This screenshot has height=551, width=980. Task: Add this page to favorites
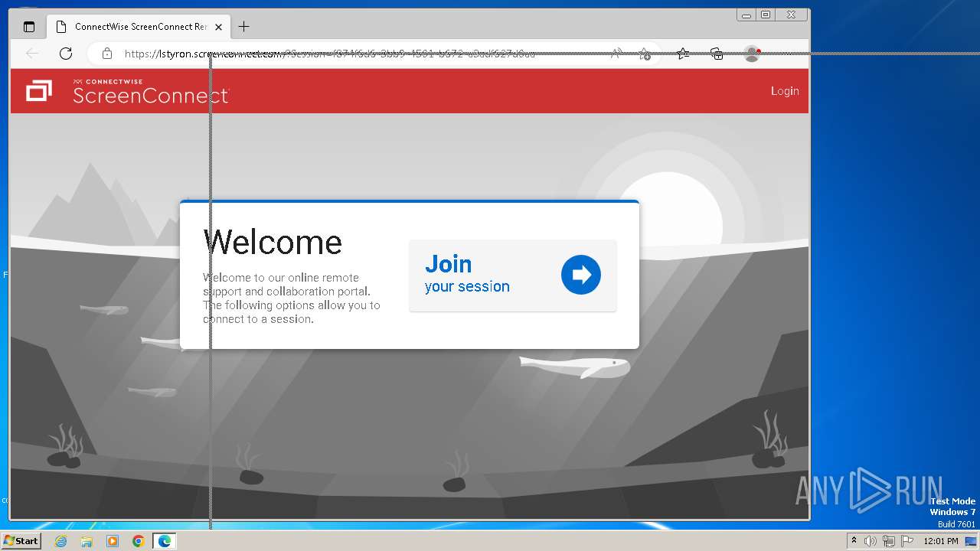click(x=645, y=54)
